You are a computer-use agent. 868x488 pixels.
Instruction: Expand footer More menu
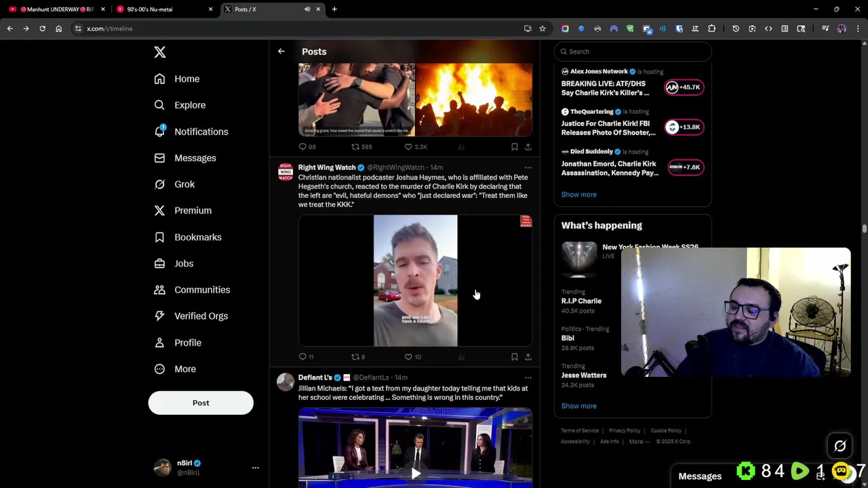639,441
